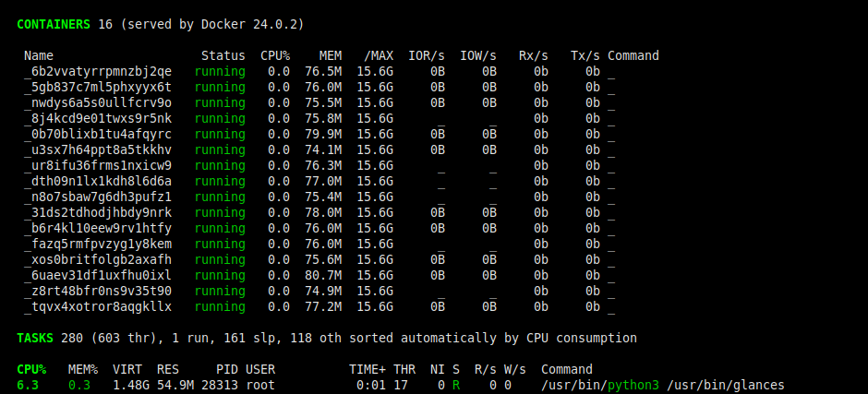
Task: Select container _u3sx7h64ppt8a5tkkhv
Action: click(x=98, y=150)
